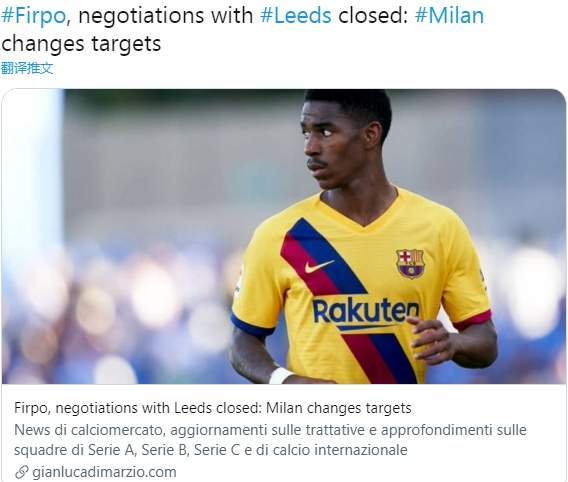Click the Rakuten sponsor logo on the shirt
This screenshot has height=482, width=568.
pos(366,311)
